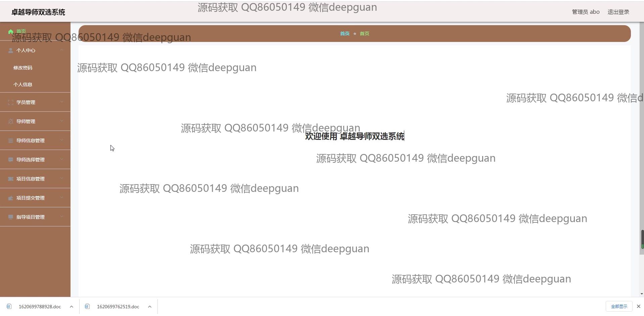Expand the 学员管理 chevron
Viewport: 644px width, 316px height.
point(62,102)
